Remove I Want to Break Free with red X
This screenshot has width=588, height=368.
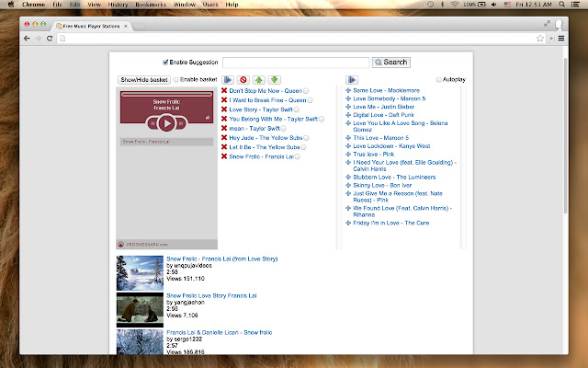[x=224, y=100]
